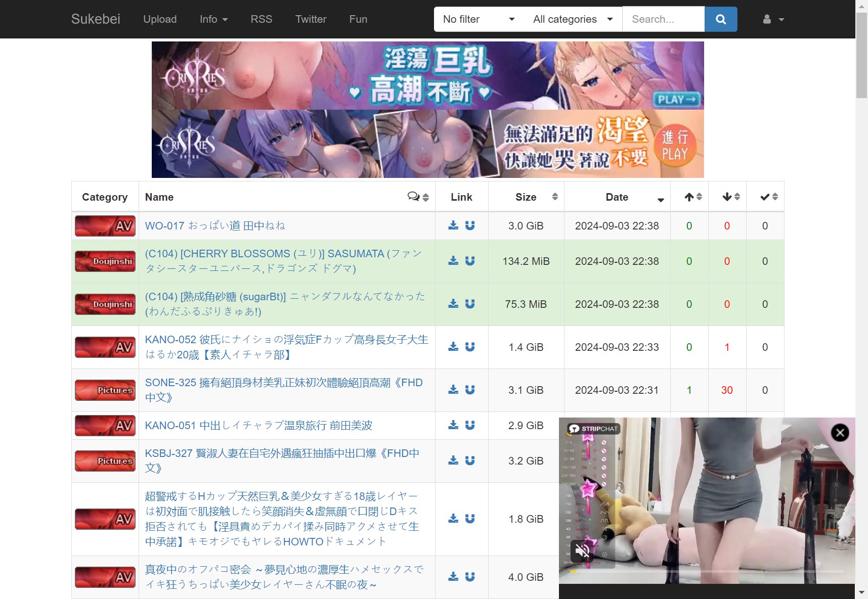Image resolution: width=868 pixels, height=599 pixels.
Task: Go to the Upload page
Action: (x=160, y=19)
